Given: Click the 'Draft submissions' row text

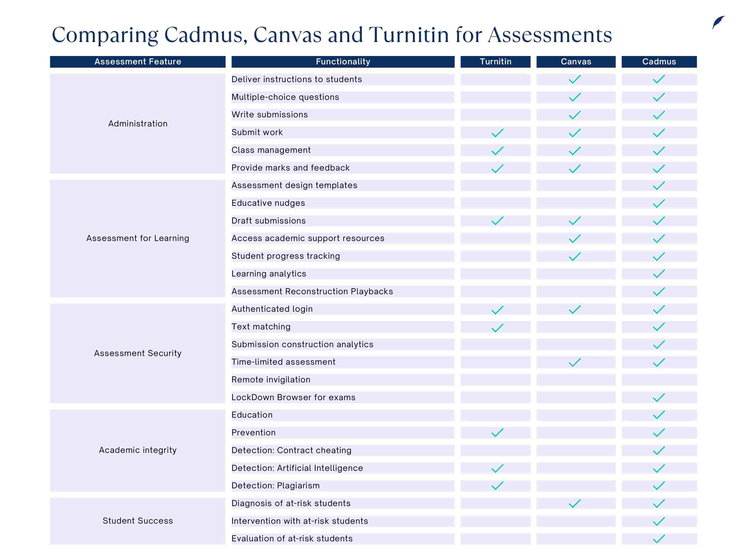Looking at the screenshot, I should [268, 221].
